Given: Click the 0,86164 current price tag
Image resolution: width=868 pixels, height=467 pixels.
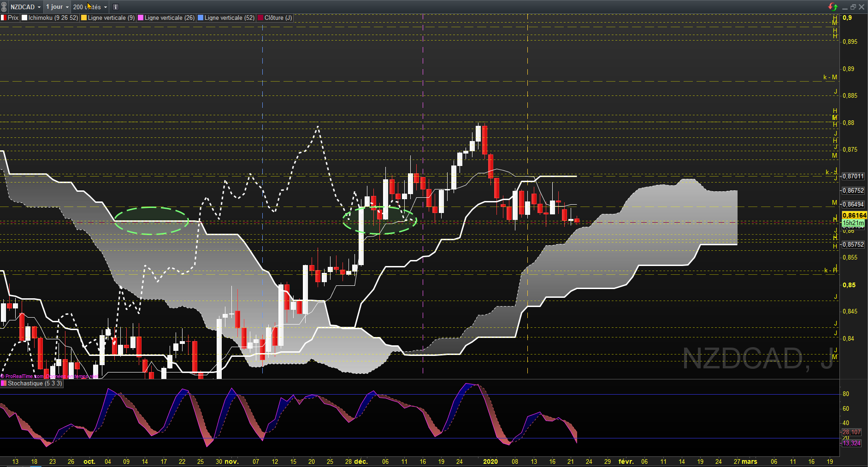Looking at the screenshot, I should click(854, 215).
